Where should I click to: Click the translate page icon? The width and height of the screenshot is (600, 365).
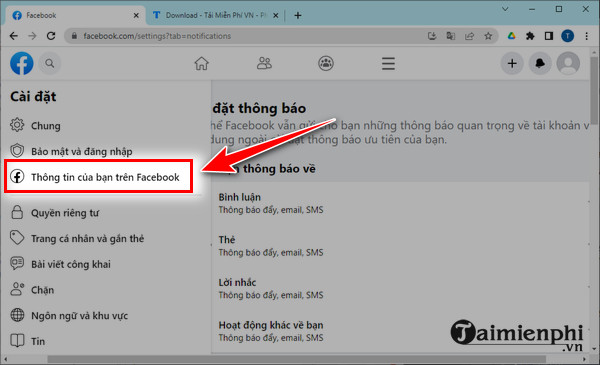(451, 36)
